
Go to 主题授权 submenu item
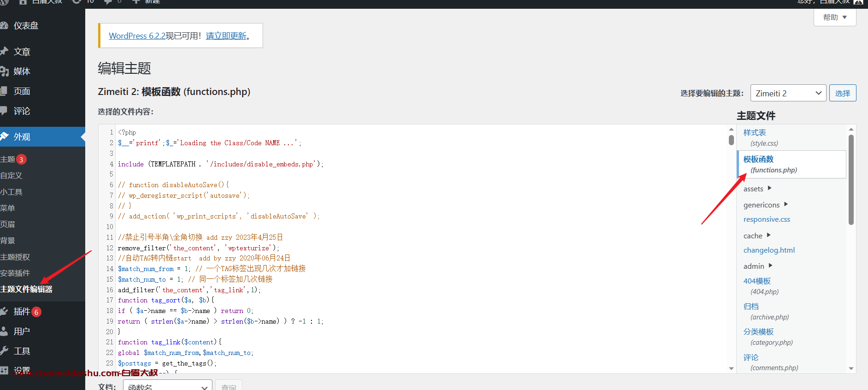15,257
